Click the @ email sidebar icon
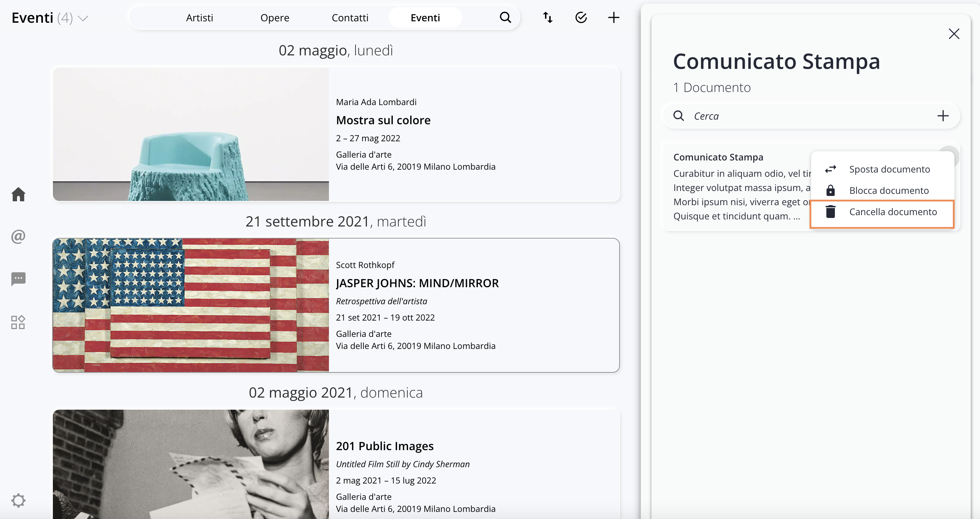980x519 pixels. click(x=18, y=237)
